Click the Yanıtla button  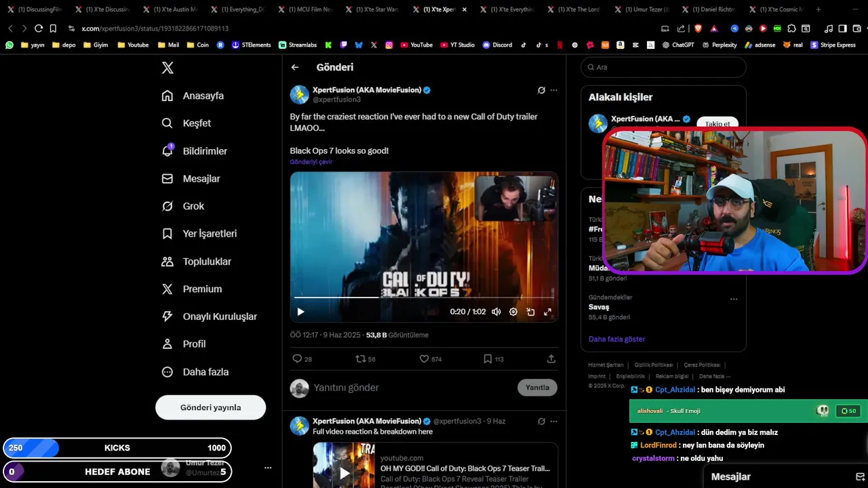click(537, 388)
